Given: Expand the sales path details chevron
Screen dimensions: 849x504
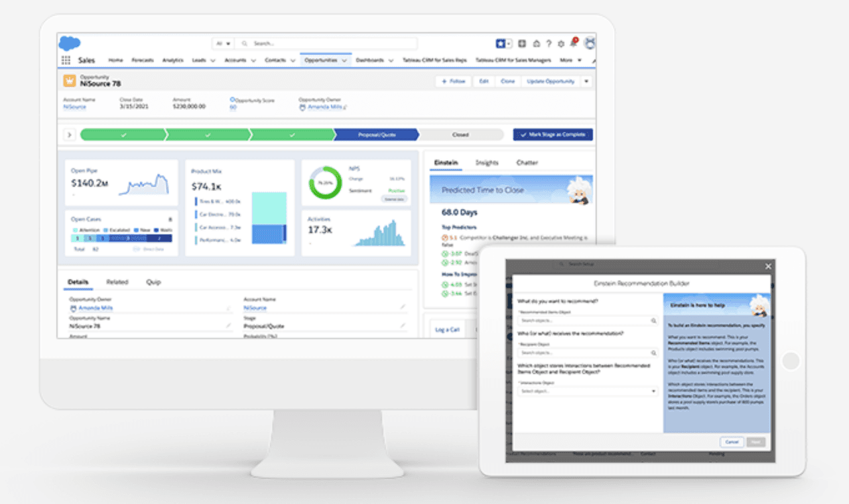Looking at the screenshot, I should [x=69, y=135].
